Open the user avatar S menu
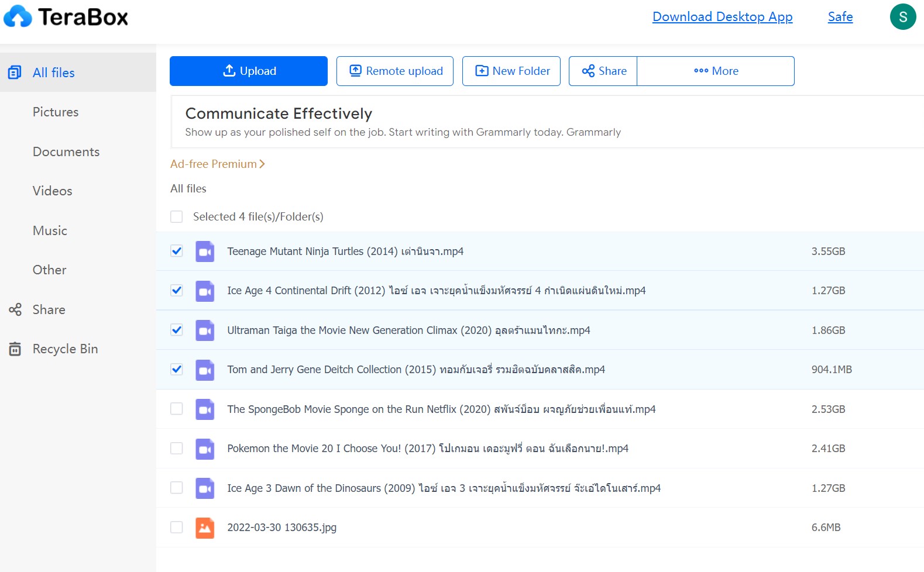The height and width of the screenshot is (572, 924). [x=903, y=16]
